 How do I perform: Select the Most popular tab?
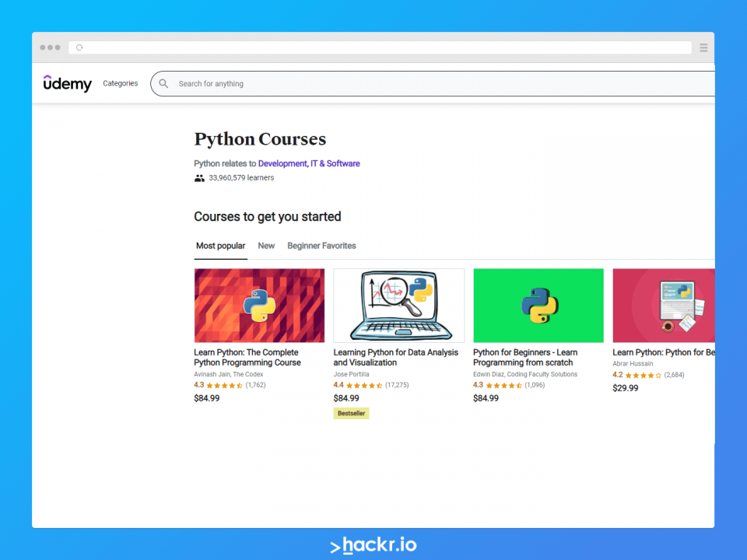point(220,246)
